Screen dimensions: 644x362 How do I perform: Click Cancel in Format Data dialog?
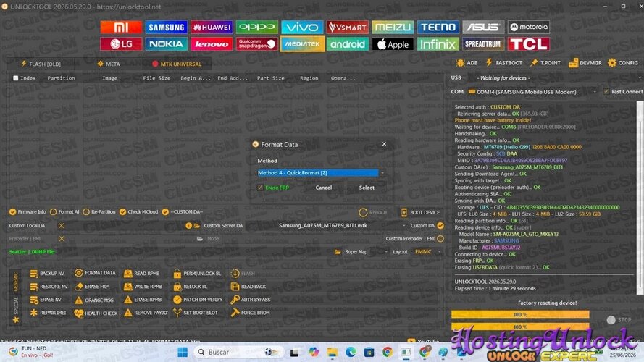point(324,188)
